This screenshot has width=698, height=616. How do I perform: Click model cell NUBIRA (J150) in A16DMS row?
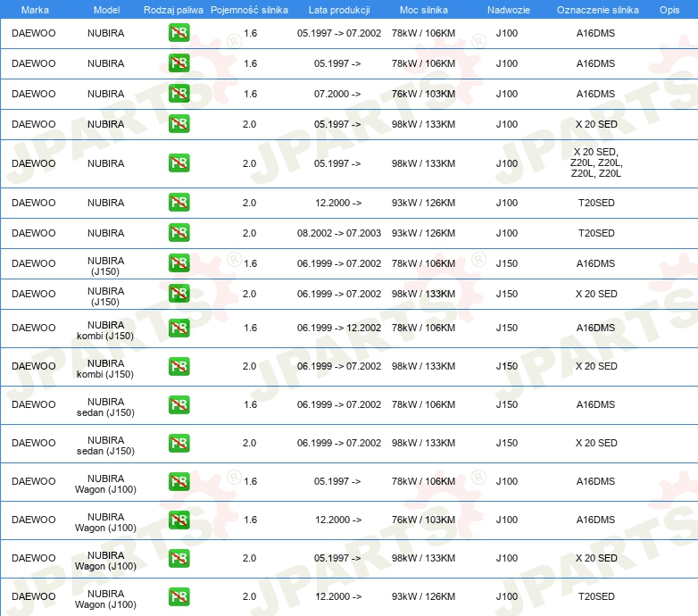pyautogui.click(x=105, y=266)
